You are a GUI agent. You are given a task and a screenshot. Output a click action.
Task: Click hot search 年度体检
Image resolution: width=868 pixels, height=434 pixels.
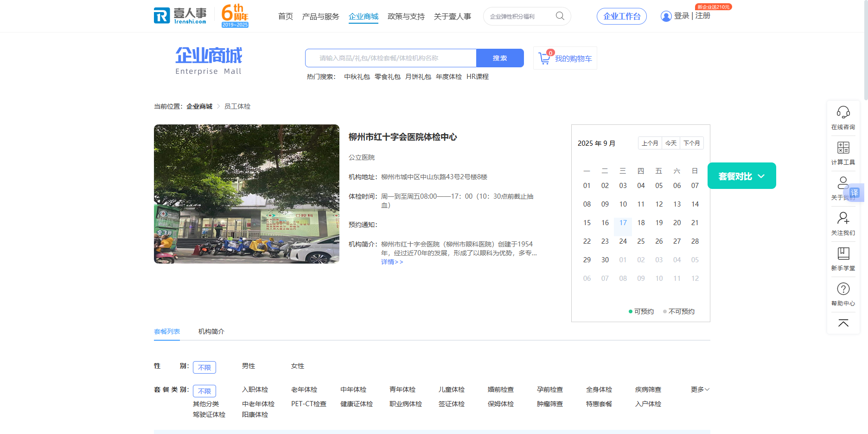(449, 77)
